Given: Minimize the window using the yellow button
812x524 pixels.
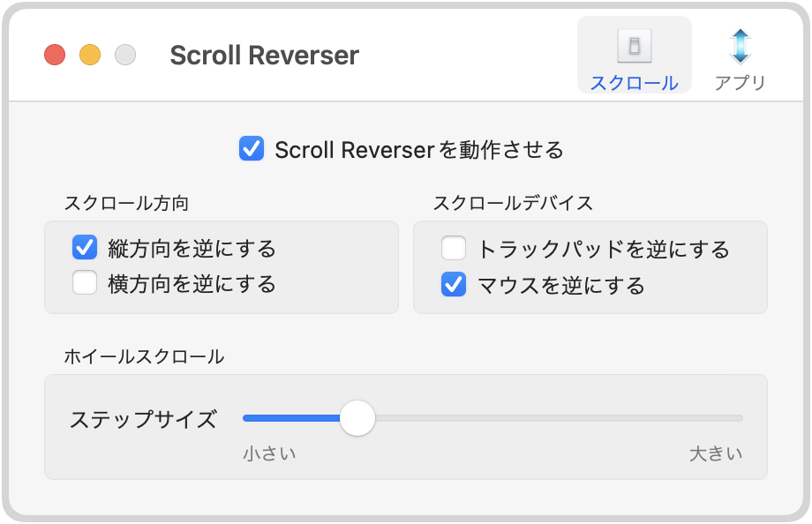Looking at the screenshot, I should coord(90,55).
